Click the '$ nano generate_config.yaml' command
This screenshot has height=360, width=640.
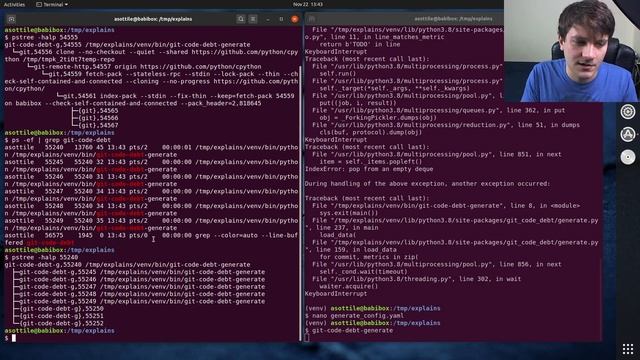tap(355, 316)
